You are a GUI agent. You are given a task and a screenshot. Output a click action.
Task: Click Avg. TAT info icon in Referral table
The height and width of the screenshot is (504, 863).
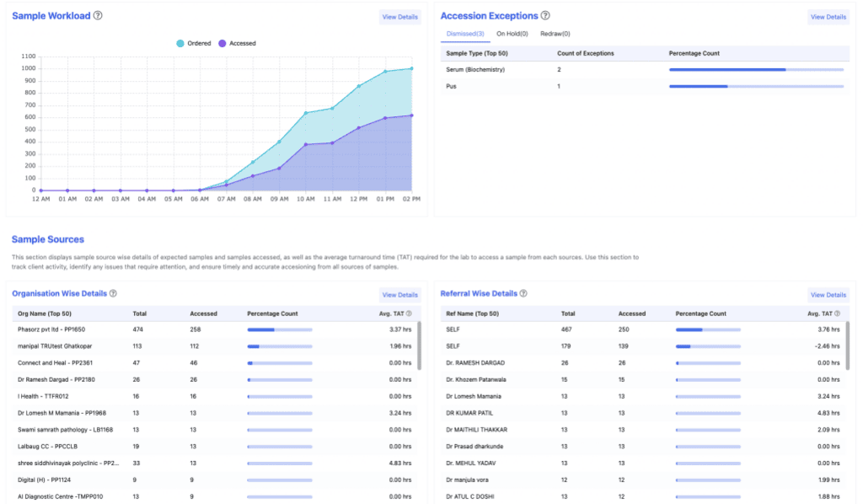tap(838, 314)
